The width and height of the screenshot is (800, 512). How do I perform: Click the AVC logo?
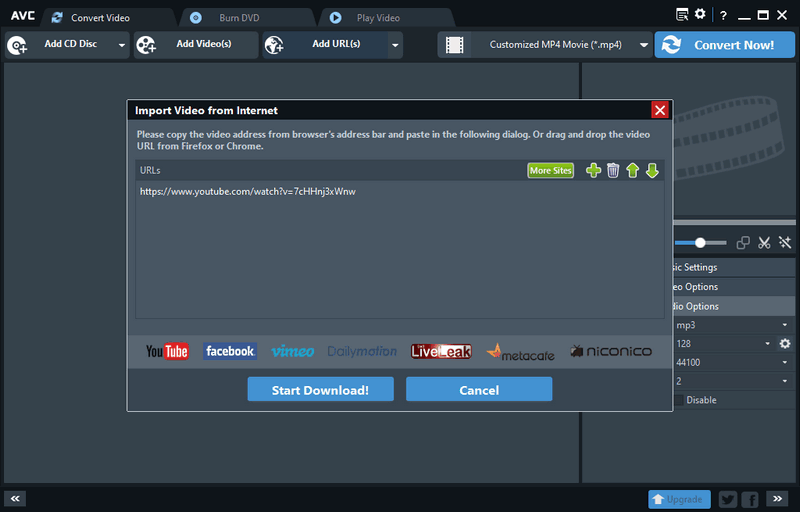click(23, 16)
